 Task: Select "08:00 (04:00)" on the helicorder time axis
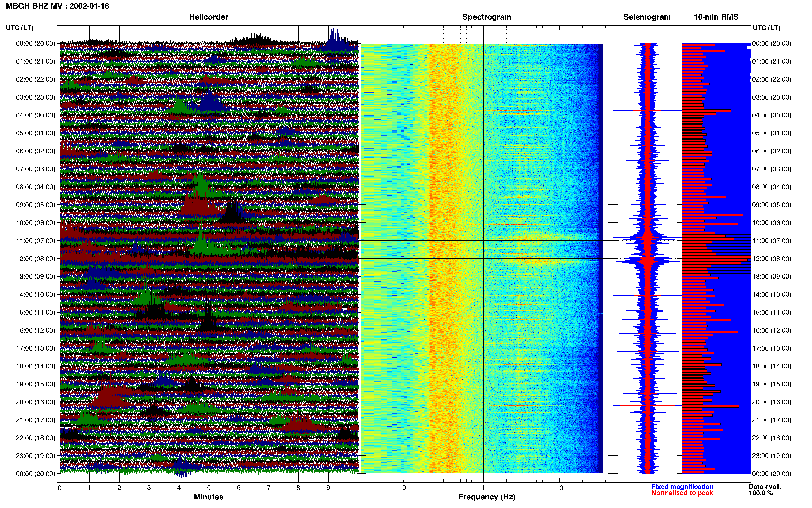36,187
